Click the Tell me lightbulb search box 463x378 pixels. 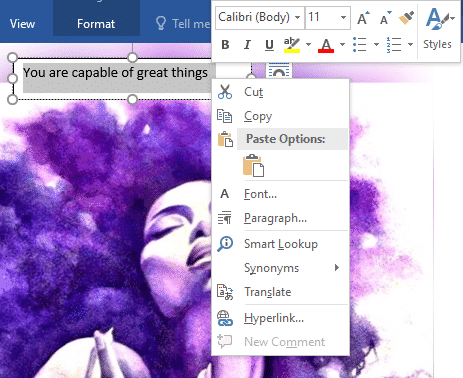point(183,24)
